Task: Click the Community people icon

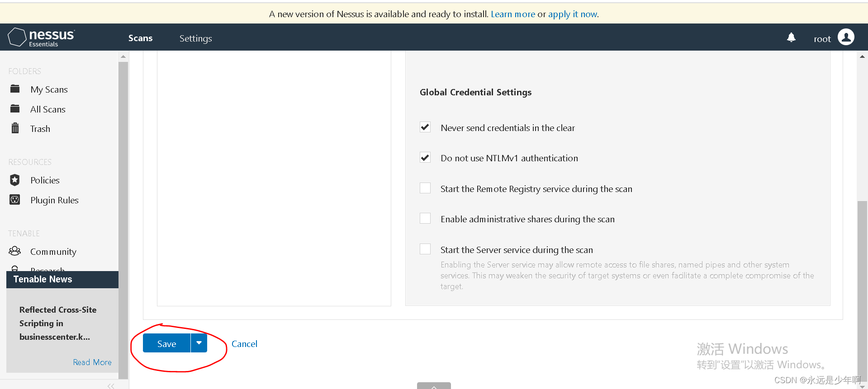Action: coord(15,251)
